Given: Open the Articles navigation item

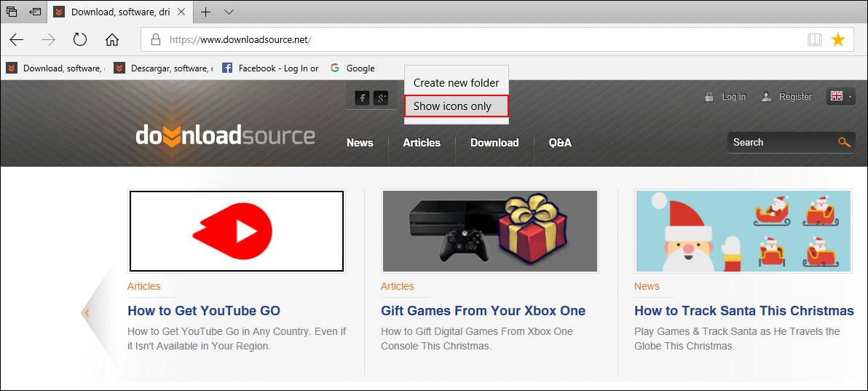Looking at the screenshot, I should (x=422, y=143).
